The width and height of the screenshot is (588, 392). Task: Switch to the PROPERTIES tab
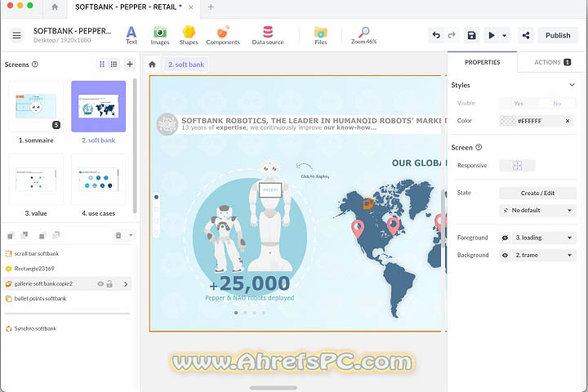point(483,62)
